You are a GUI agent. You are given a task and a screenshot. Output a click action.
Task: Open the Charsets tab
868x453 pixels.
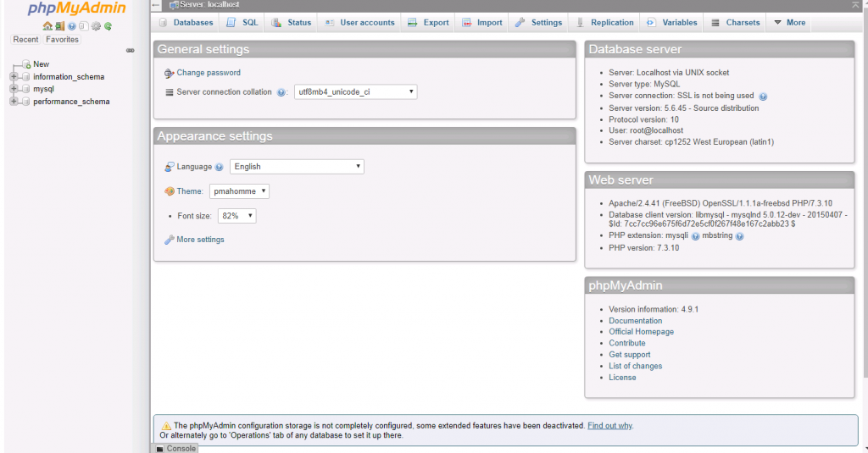coord(736,23)
